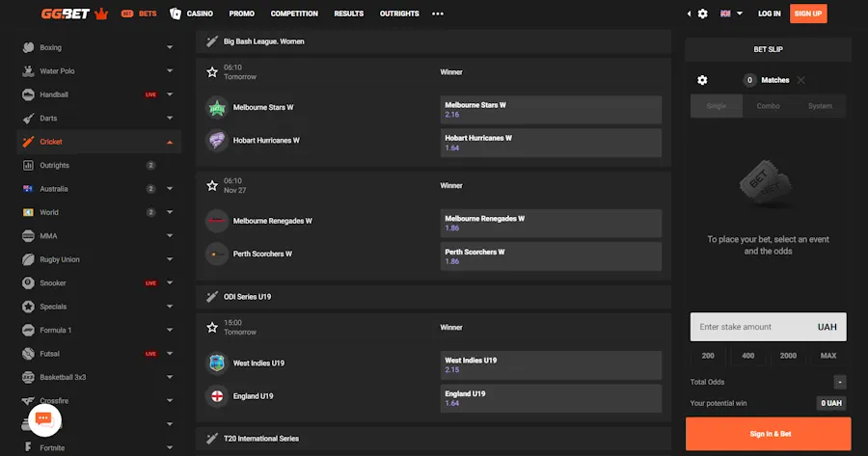The height and width of the screenshot is (456, 868).
Task: Select the Futsal ball icon
Action: pyautogui.click(x=28, y=354)
